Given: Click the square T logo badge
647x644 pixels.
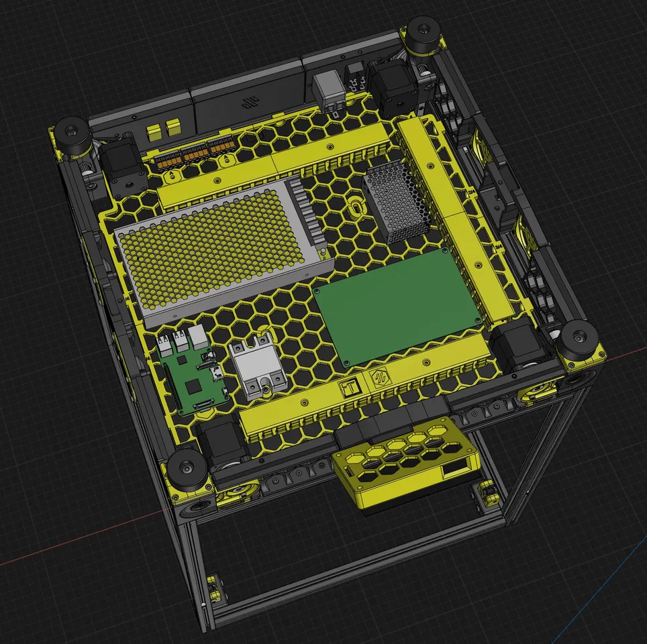Looking at the screenshot, I should coord(350,387).
